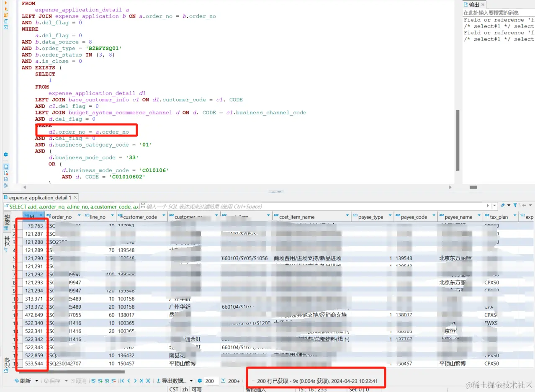Open the dropdown arrow next to 保存
The image size is (535, 392).
(66, 381)
